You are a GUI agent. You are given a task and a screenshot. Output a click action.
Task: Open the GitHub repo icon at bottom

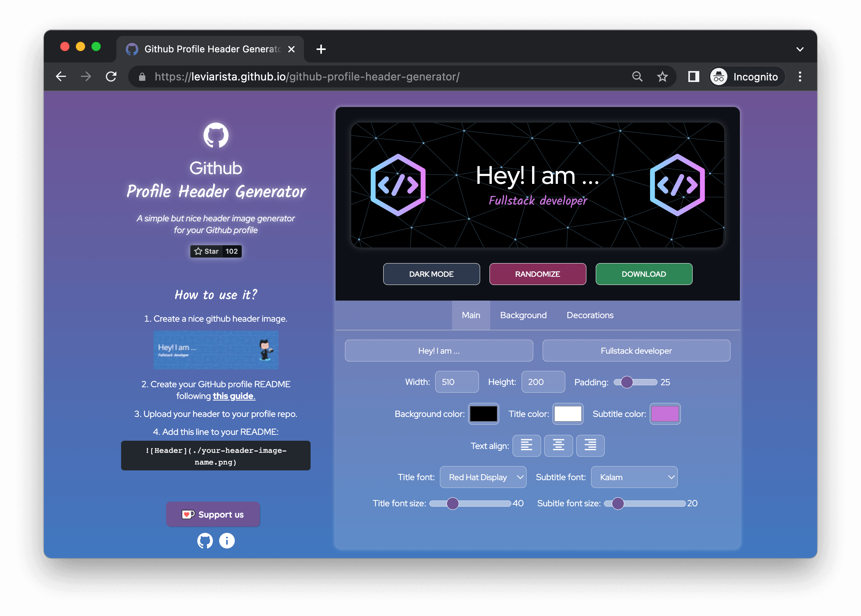pos(205,541)
